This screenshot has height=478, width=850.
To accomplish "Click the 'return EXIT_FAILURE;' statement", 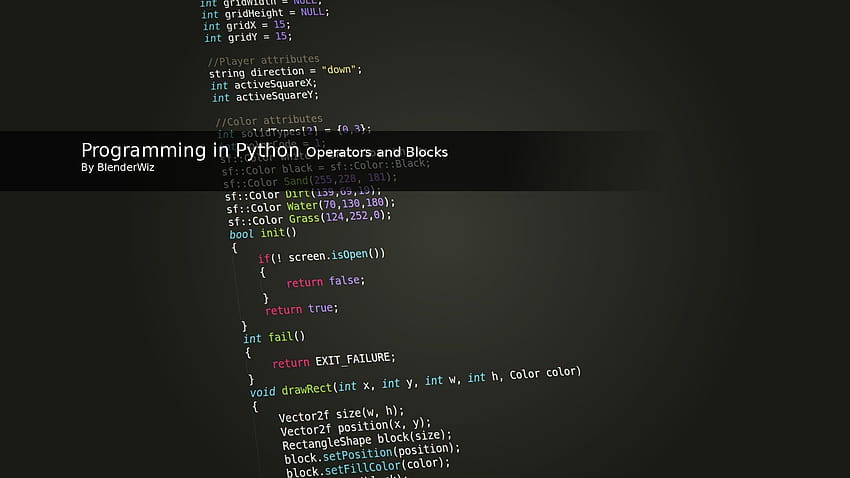I will pos(334,360).
